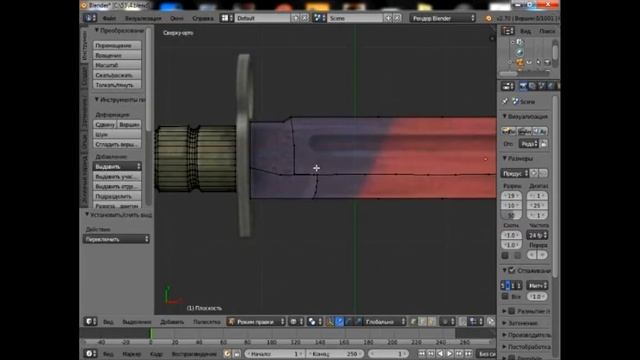Screen dimensions: 640x360
Task: Click the 3D view editor type icon
Action: [90, 322]
